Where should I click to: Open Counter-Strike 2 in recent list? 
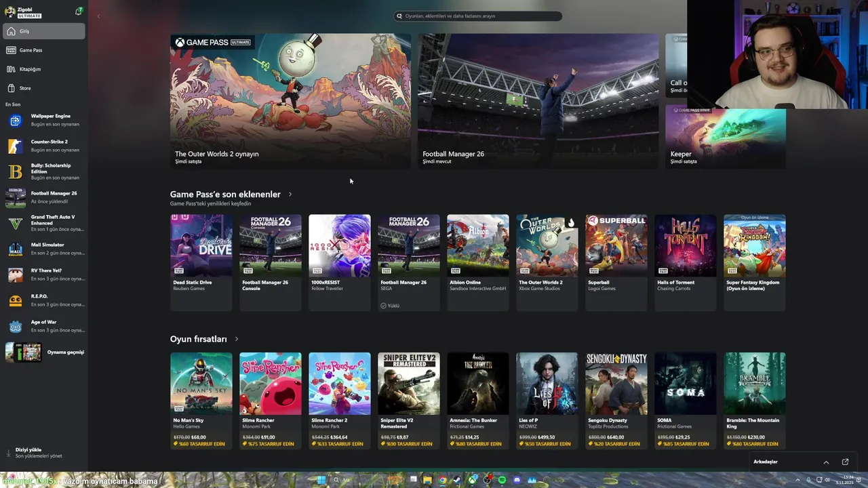44,146
